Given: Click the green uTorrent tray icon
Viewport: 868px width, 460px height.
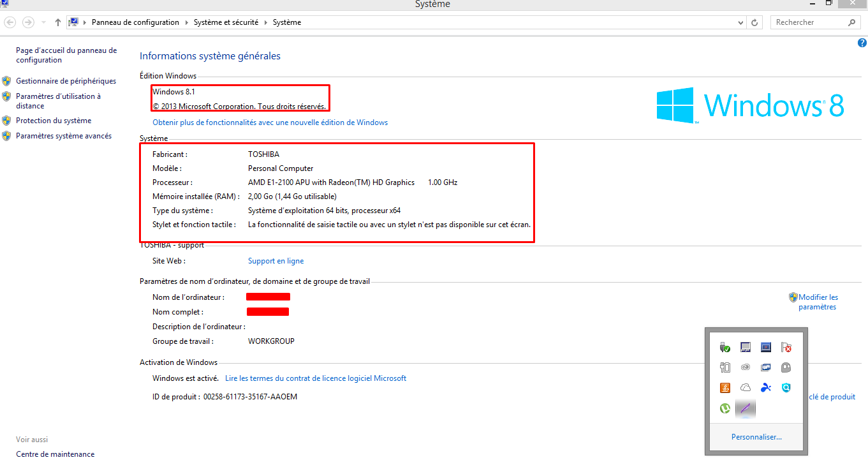Looking at the screenshot, I should 725,408.
